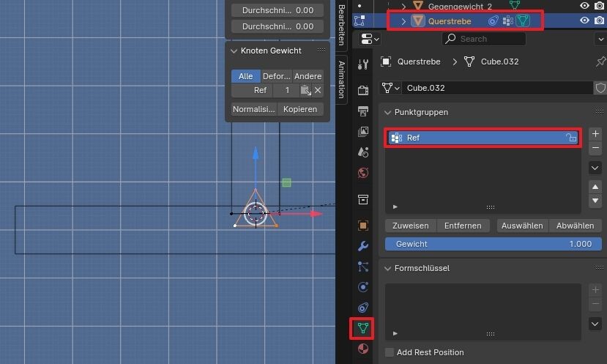This screenshot has width=607, height=364.
Task: Click the properties Search field
Action: pos(484,39)
